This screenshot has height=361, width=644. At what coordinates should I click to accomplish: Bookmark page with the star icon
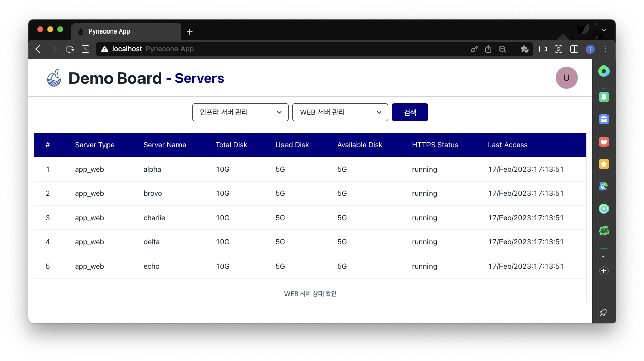tap(524, 49)
